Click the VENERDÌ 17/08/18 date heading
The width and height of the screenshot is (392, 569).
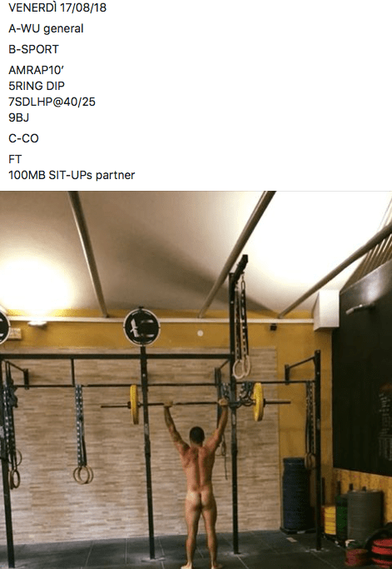(57, 8)
